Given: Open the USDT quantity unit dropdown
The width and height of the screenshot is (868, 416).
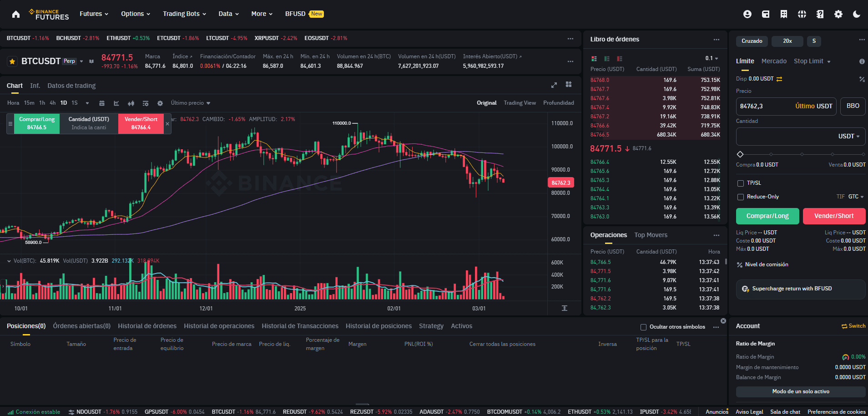Looking at the screenshot, I should (849, 136).
